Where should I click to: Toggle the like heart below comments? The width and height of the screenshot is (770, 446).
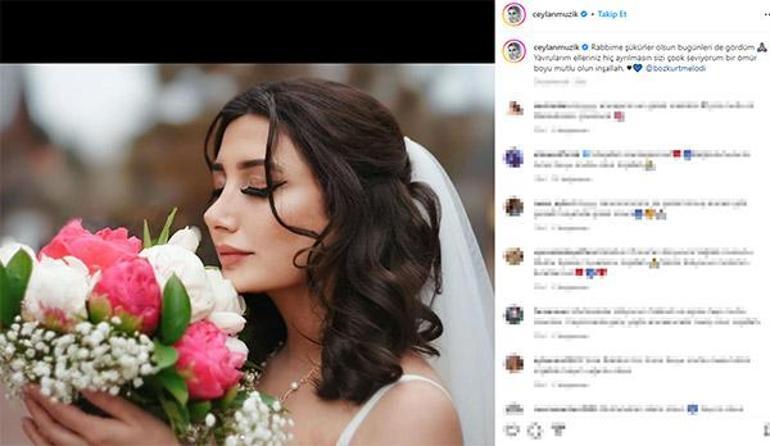point(512,430)
